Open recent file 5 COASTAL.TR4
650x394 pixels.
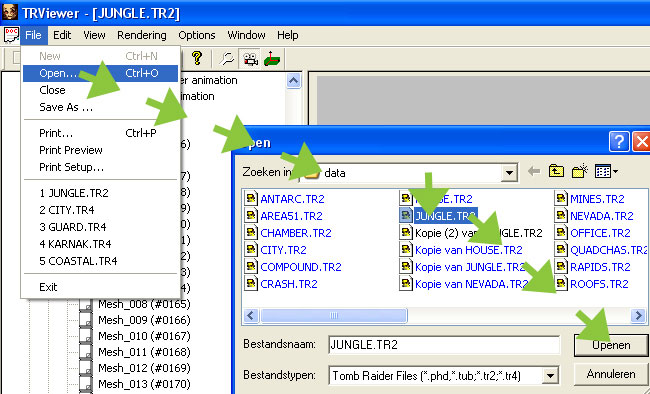coord(100,261)
